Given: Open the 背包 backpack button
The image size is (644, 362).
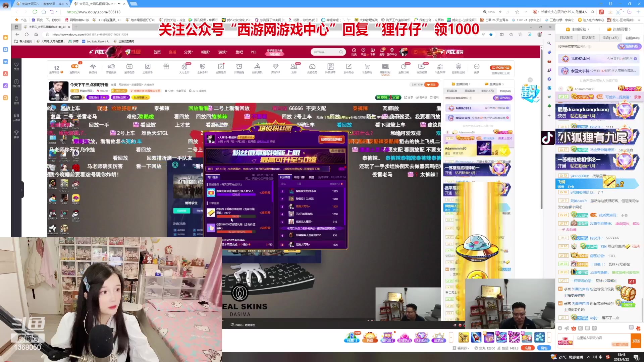Looking at the screenshot, I should pyautogui.click(x=544, y=348).
